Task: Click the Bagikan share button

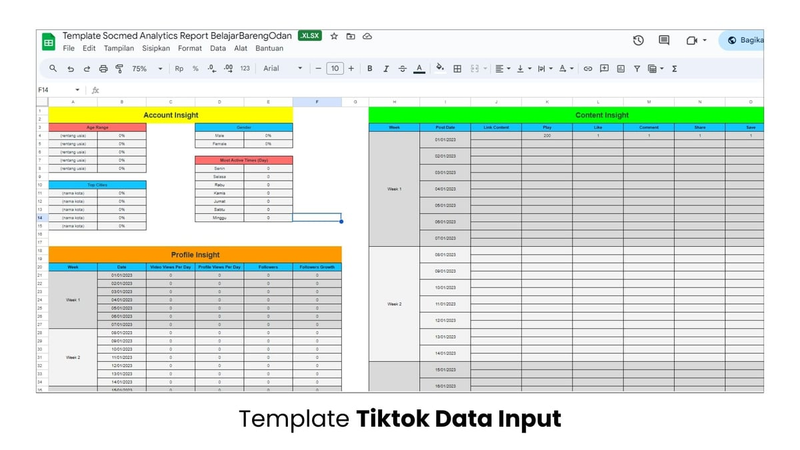Action: point(742,40)
